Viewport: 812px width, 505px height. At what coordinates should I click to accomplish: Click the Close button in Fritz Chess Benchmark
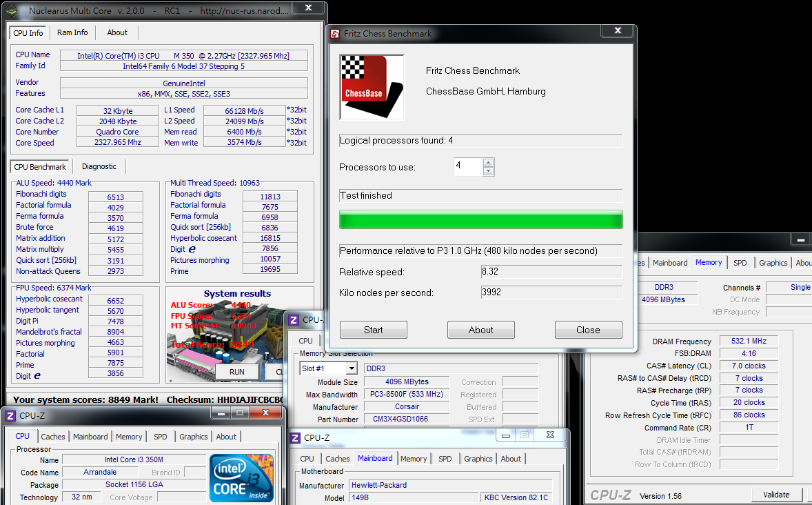(x=588, y=330)
